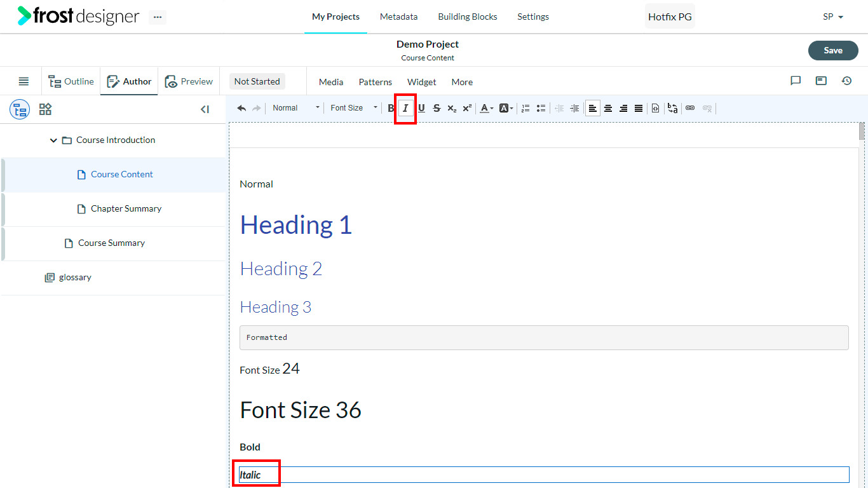Click the Formatted code block
Image resolution: width=868 pixels, height=488 pixels.
click(x=544, y=337)
